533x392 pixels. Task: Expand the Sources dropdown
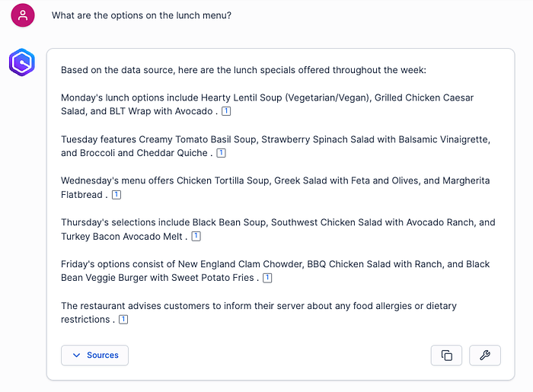[95, 355]
